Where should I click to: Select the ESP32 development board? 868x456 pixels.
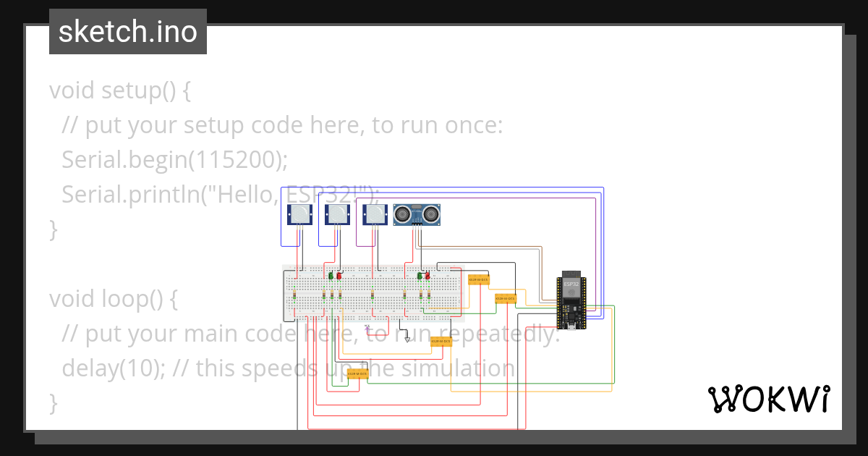(x=571, y=301)
